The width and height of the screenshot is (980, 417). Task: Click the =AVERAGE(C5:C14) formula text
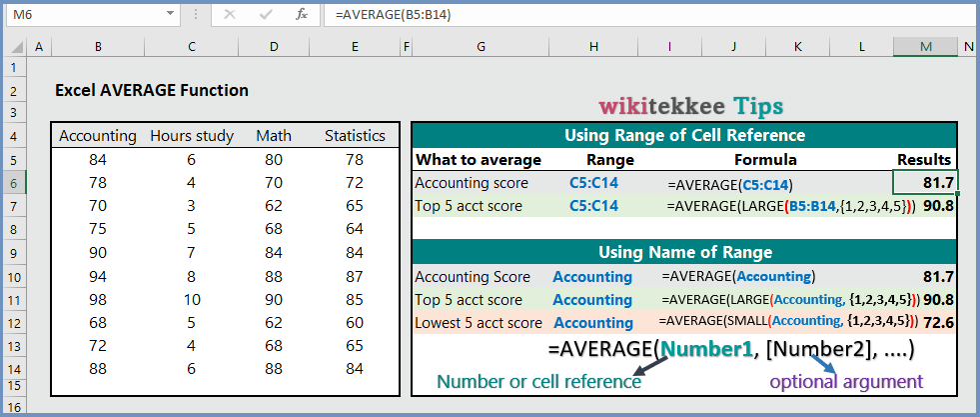click(x=730, y=184)
